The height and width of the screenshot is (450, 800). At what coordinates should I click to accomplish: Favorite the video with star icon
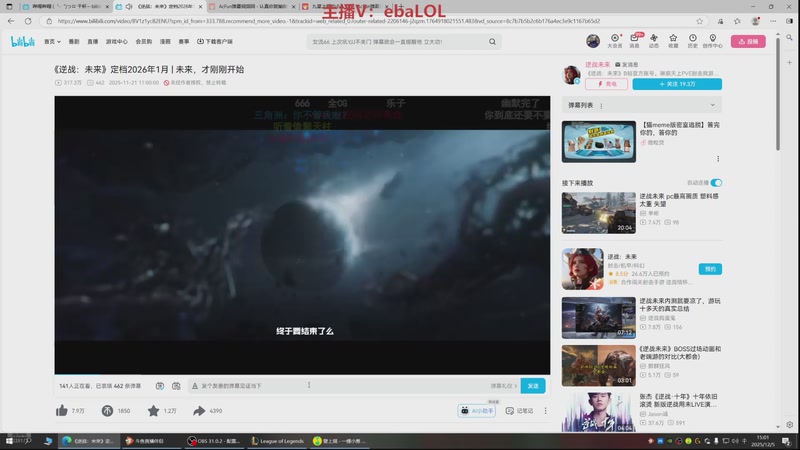(x=153, y=410)
